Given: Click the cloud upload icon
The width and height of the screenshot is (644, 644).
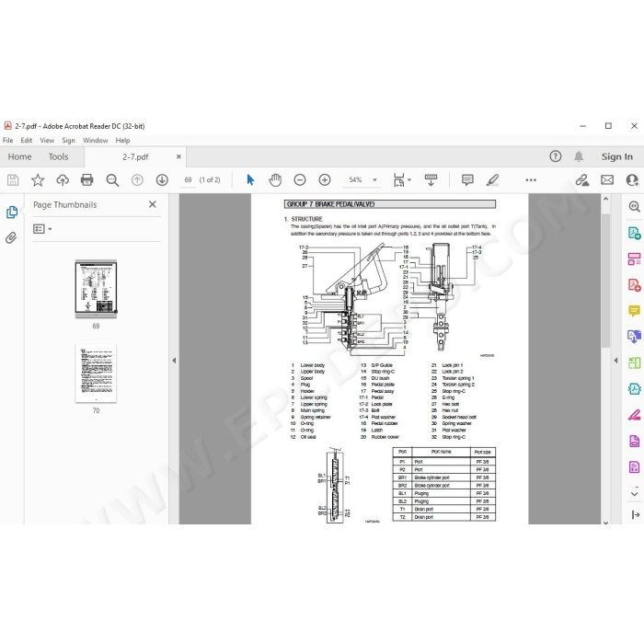Looking at the screenshot, I should pyautogui.click(x=63, y=180).
